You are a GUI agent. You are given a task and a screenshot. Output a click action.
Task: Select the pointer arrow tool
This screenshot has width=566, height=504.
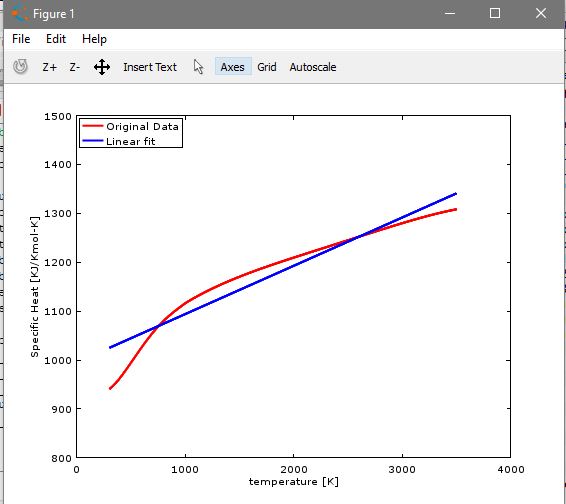(198, 67)
